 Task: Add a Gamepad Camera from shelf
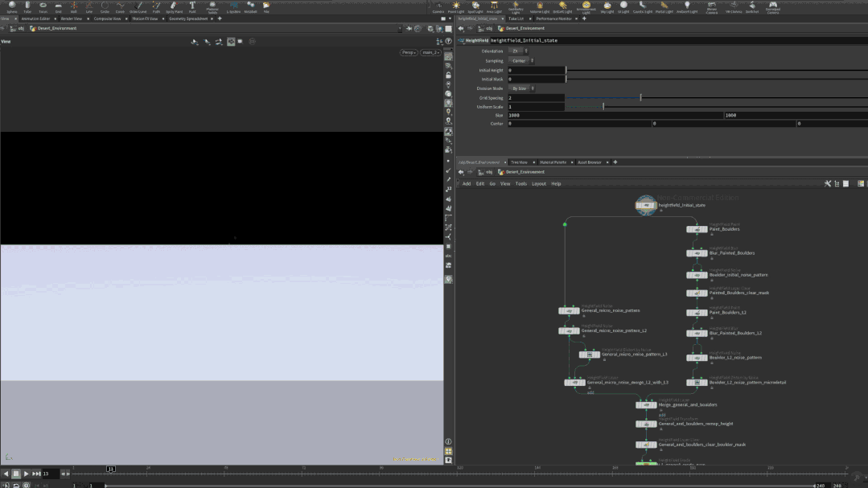773,6
